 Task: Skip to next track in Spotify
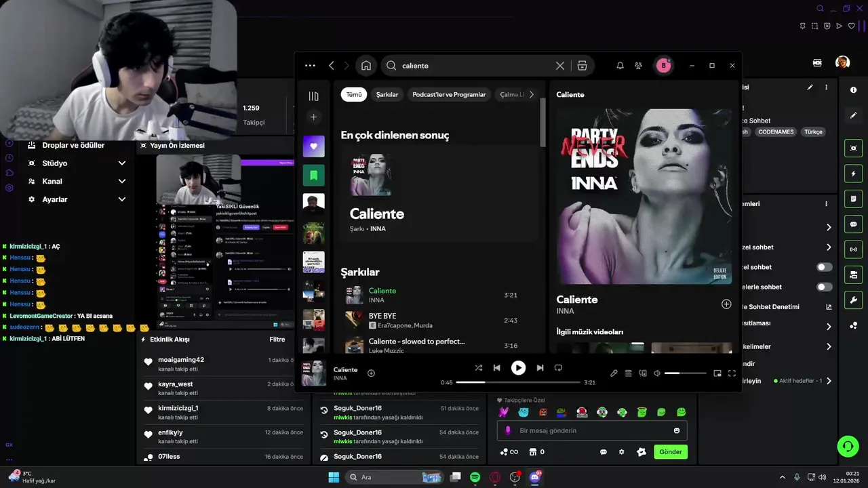(540, 367)
